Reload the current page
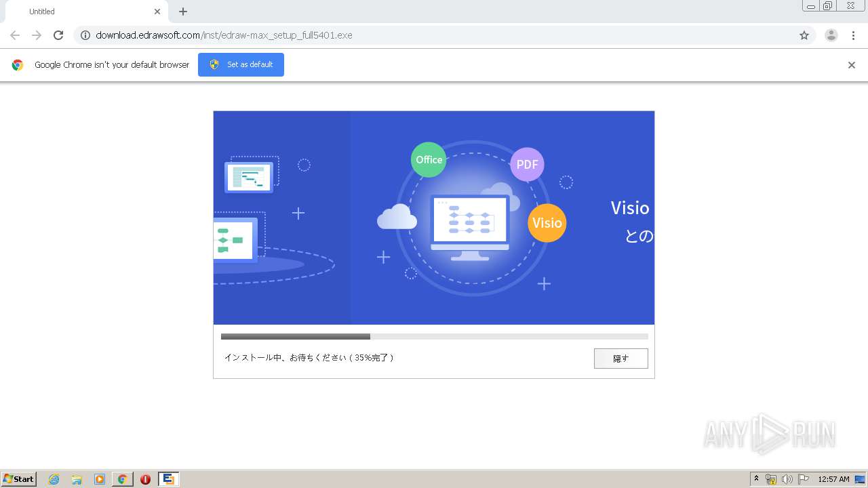The width and height of the screenshot is (868, 488). click(58, 35)
